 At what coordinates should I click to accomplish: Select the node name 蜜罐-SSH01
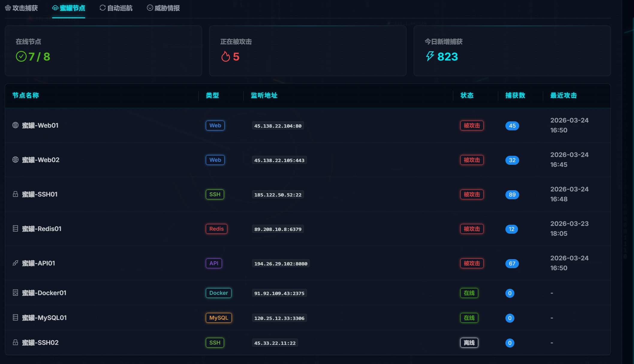(40, 194)
